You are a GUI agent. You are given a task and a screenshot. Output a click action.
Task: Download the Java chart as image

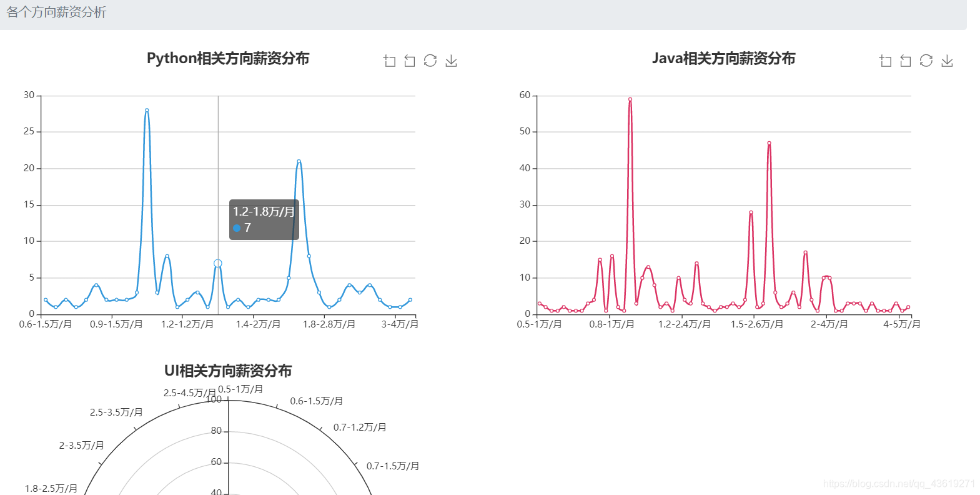click(x=947, y=61)
